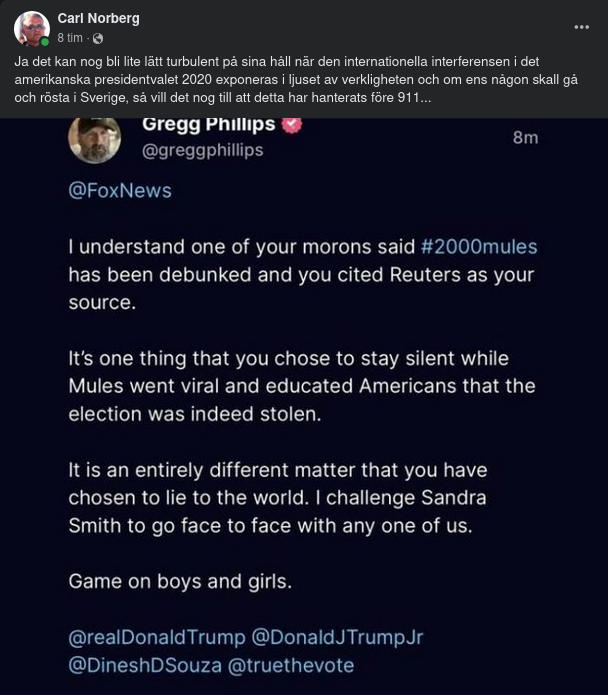Open the @DineshDSouza mention
Screen dimensions: 608x695
tap(143, 664)
